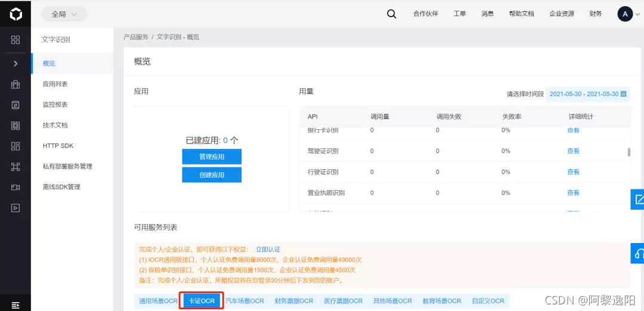644x311 pixels.
Task: Click the 管理应用 button
Action: (212, 157)
